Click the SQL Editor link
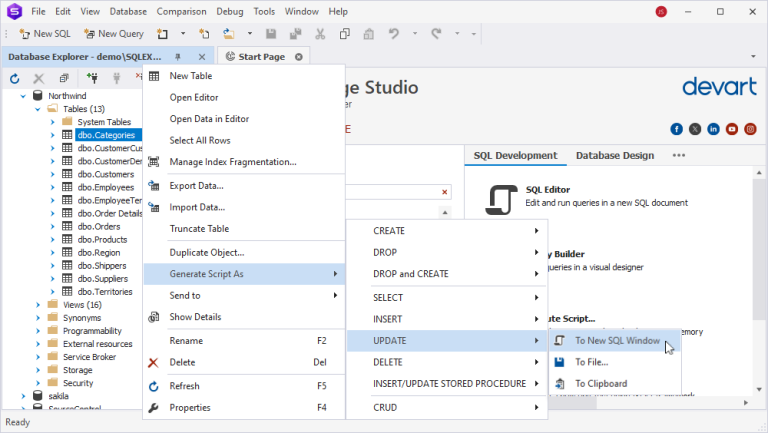The height and width of the screenshot is (433, 768). coord(548,190)
